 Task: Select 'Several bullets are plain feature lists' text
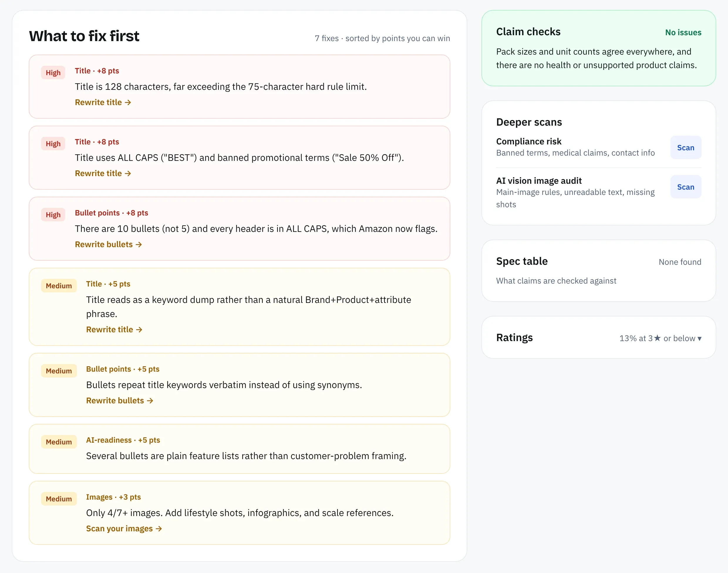click(x=246, y=456)
